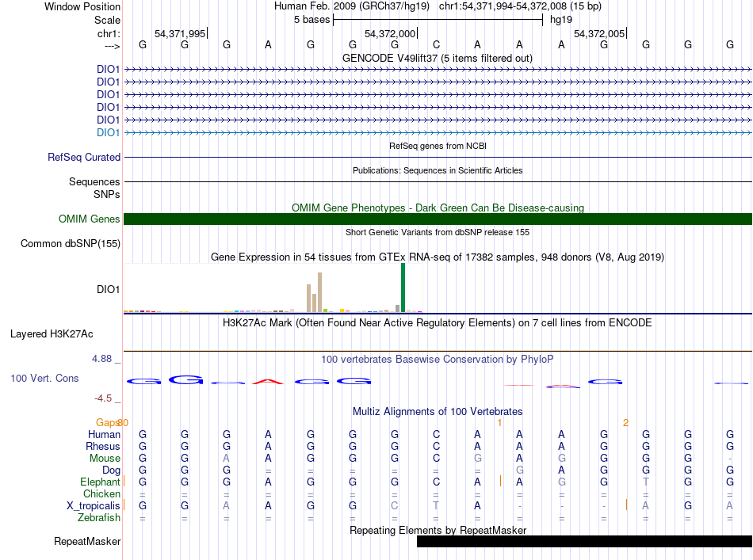Open the 100 Vert. Cons track label
753x560 pixels.
click(44, 378)
